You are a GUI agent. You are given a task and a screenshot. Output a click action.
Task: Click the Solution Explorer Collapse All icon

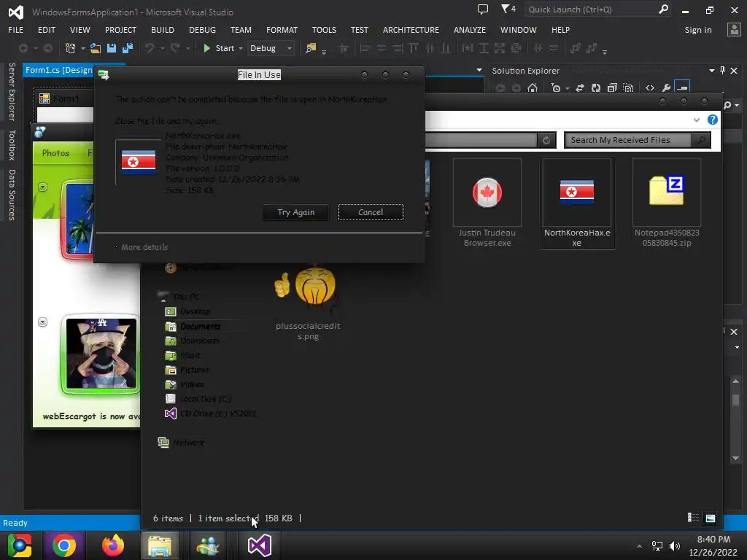pos(612,87)
